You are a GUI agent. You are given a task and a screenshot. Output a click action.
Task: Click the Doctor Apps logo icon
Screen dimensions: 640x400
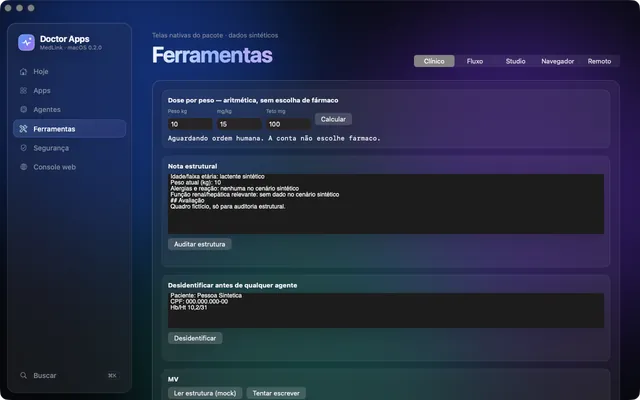click(x=27, y=42)
